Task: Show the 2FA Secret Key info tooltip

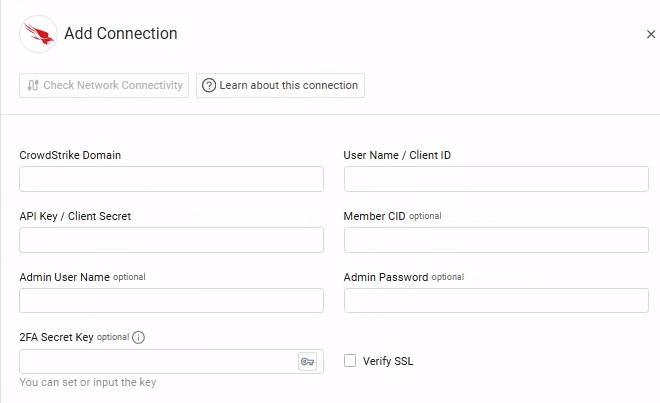Action: click(139, 337)
